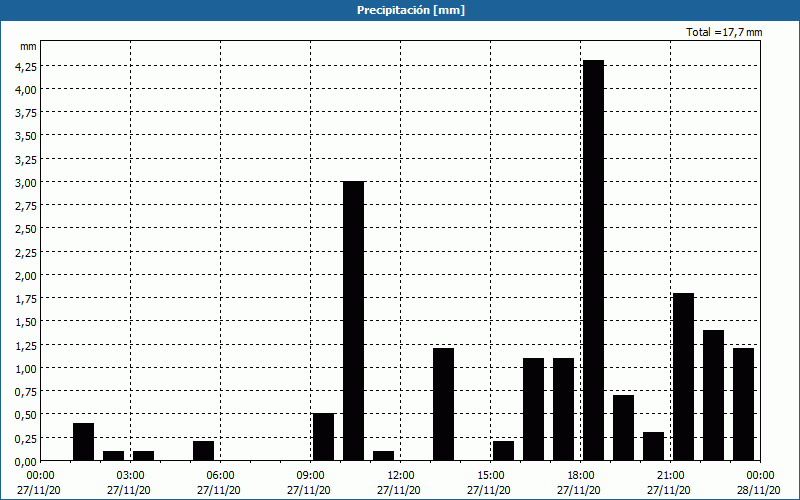This screenshot has height=500, width=800.
Task: Select the 1,40 mm bar near 22:00
Action: point(713,395)
